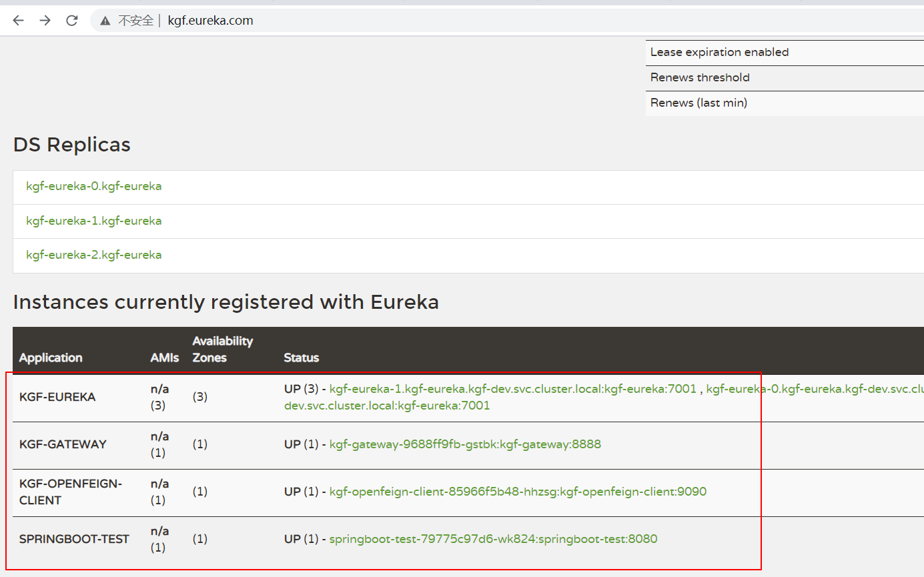Open springboot-test instance link on port 8080
Screen dimensions: 924x577
[493, 539]
